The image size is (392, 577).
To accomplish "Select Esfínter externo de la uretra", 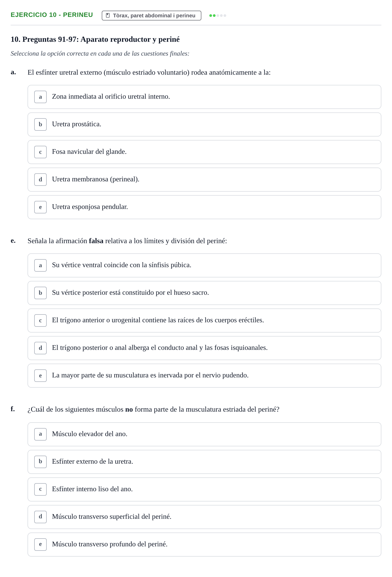I will pos(204,462).
